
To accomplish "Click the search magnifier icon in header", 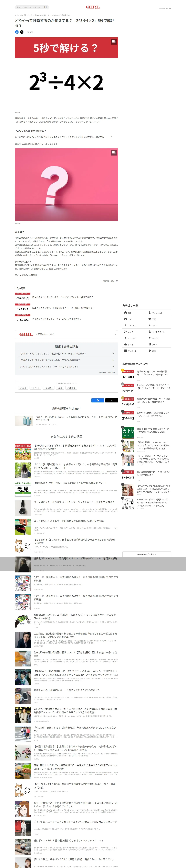I will pos(46,7).
